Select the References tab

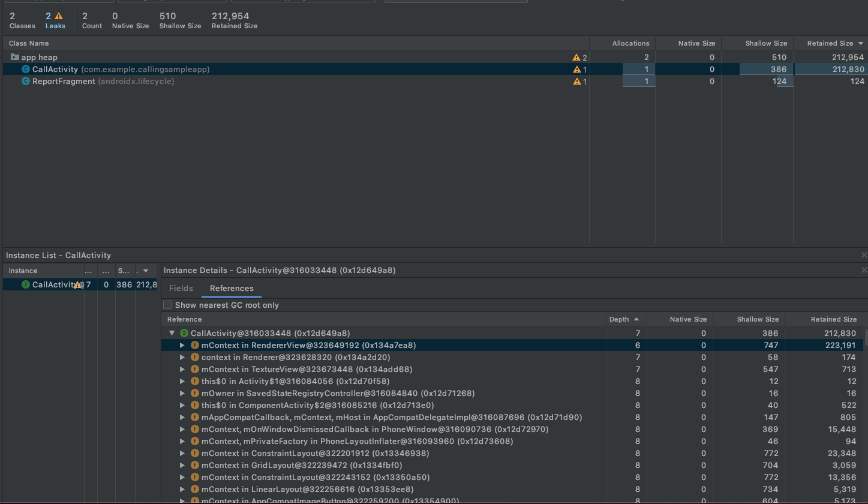point(232,288)
